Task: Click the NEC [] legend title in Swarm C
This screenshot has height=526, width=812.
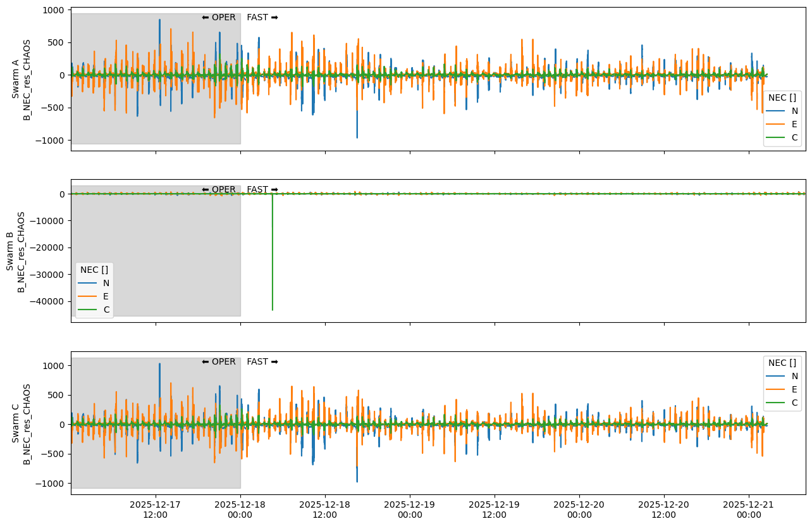Action: point(782,363)
